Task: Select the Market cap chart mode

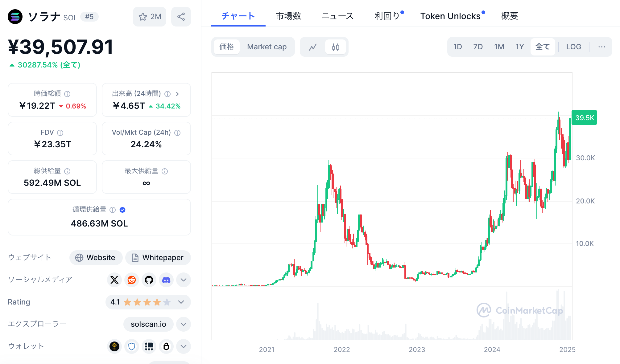Action: [267, 47]
